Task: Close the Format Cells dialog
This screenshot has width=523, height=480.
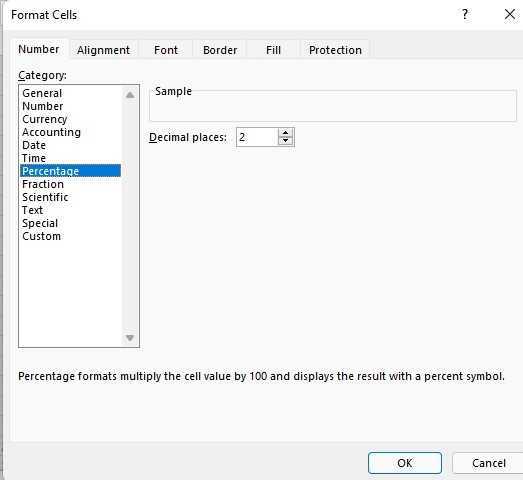Action: click(x=509, y=14)
